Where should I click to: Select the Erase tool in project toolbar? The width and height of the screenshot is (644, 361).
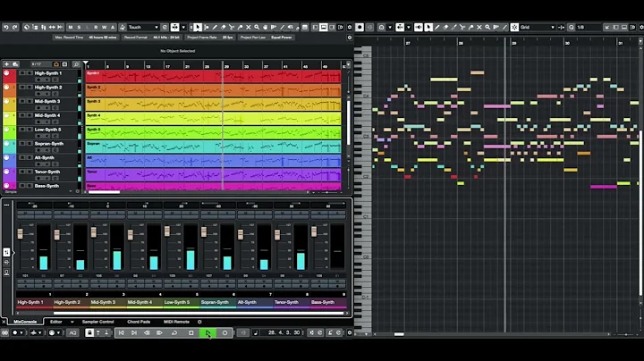point(223,27)
